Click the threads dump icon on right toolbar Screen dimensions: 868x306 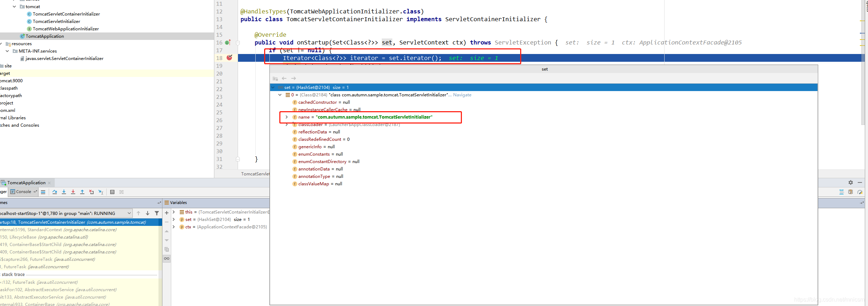pyautogui.click(x=842, y=192)
